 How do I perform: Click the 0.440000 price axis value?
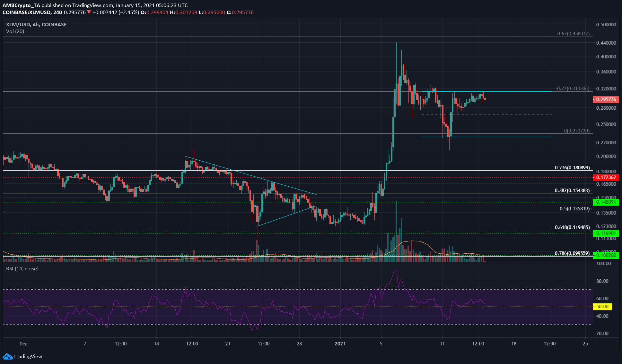606,43
